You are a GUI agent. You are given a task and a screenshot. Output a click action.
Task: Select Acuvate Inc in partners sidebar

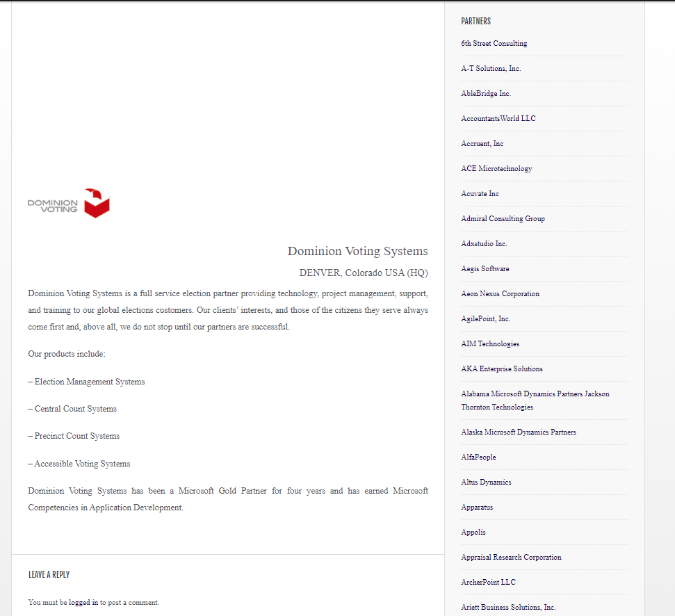(x=480, y=193)
